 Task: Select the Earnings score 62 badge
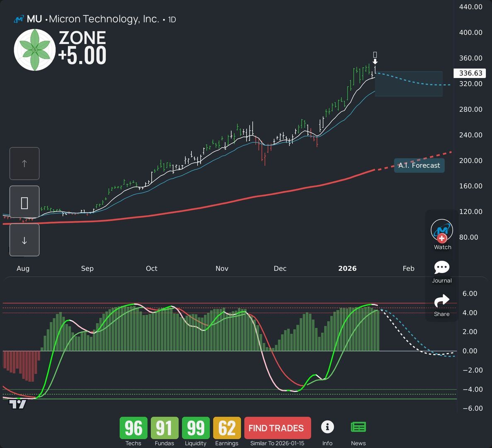click(227, 428)
